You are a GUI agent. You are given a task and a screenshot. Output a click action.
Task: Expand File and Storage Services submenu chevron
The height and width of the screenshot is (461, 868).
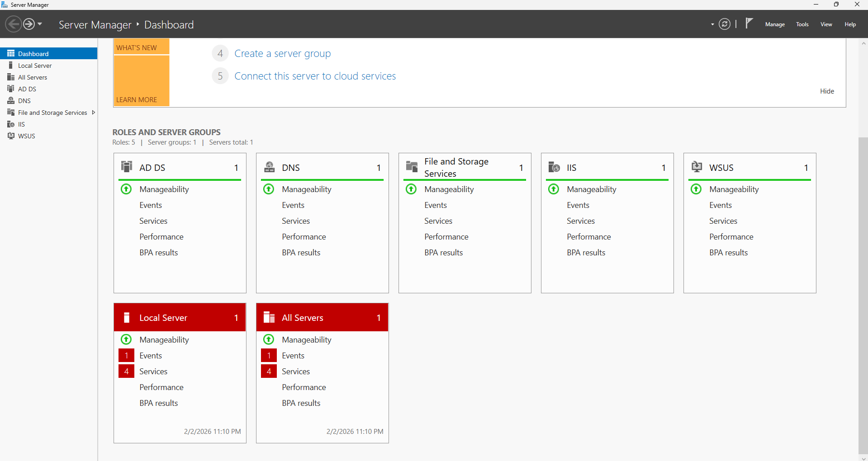tap(94, 112)
